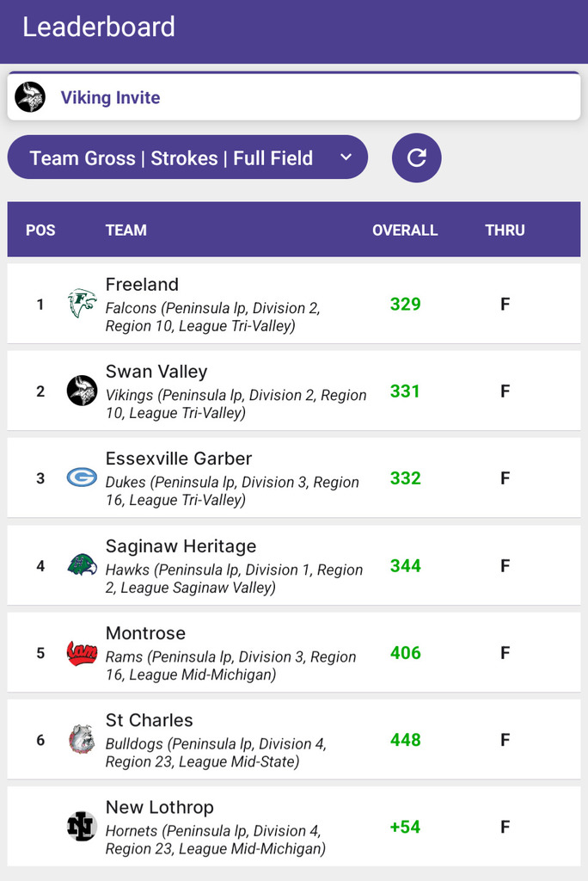Click the OVERALL column header
Screen dimensions: 588x881
point(405,230)
